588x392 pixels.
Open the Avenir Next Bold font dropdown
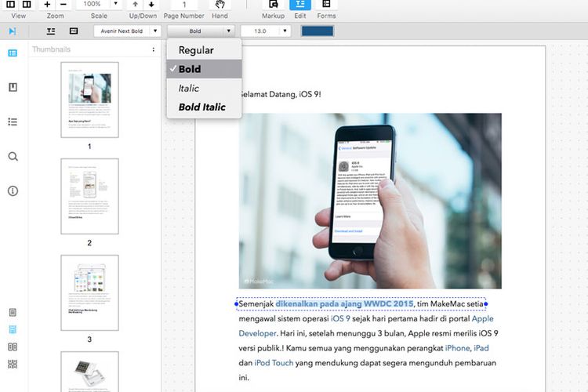coord(128,31)
